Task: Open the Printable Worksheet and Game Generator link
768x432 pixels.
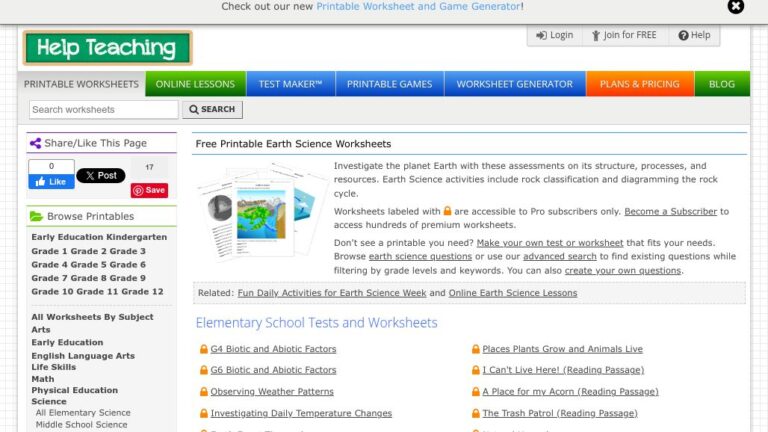Action: [x=418, y=6]
